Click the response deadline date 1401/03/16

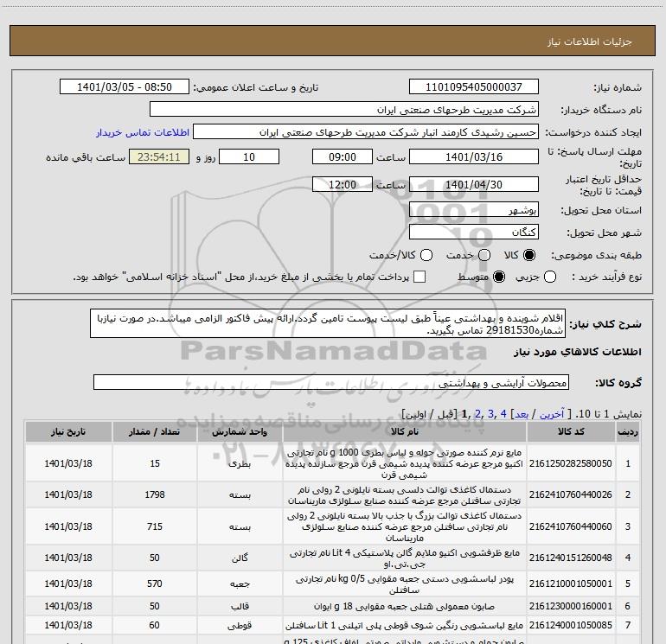coord(474,156)
